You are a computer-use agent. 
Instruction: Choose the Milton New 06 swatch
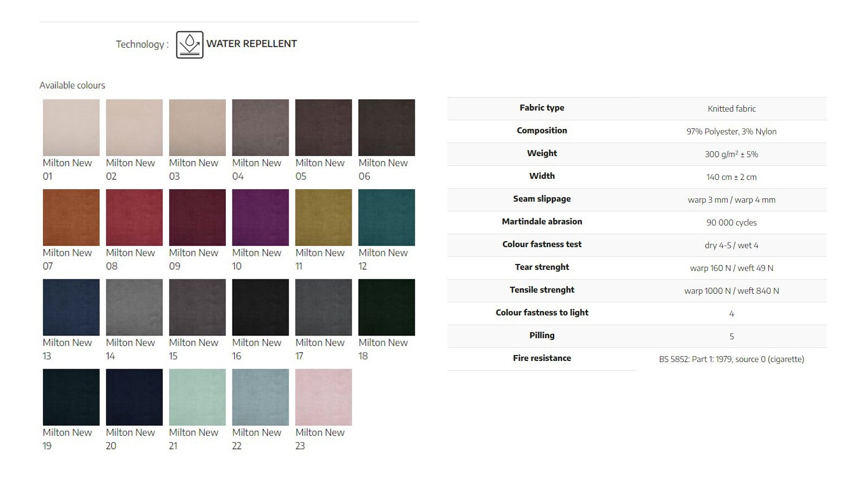(387, 127)
